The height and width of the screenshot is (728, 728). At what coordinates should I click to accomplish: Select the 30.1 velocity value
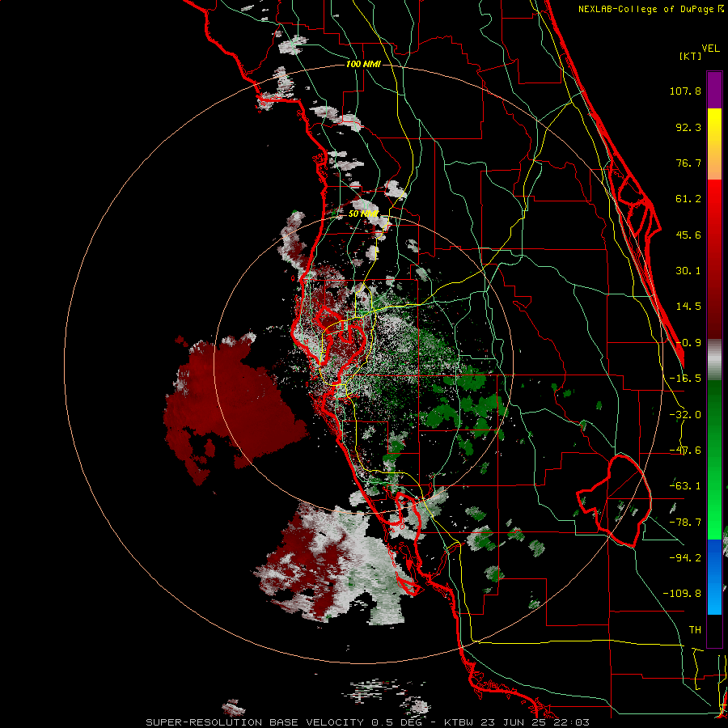point(688,271)
